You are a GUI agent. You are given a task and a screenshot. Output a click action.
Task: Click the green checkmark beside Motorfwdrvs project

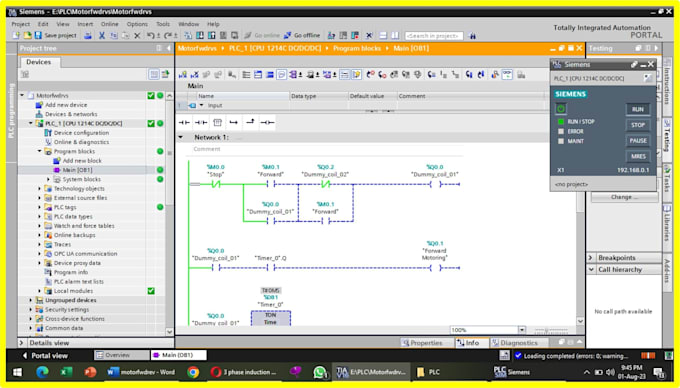[x=151, y=95]
